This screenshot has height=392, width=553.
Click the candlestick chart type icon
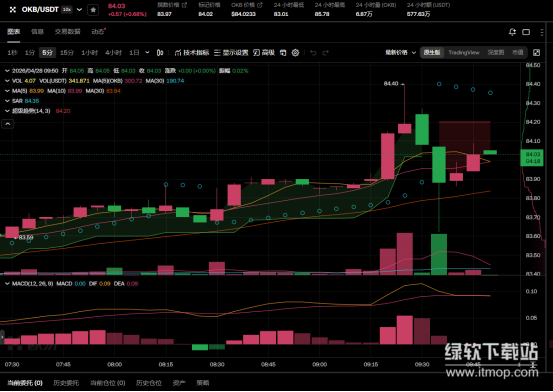160,53
